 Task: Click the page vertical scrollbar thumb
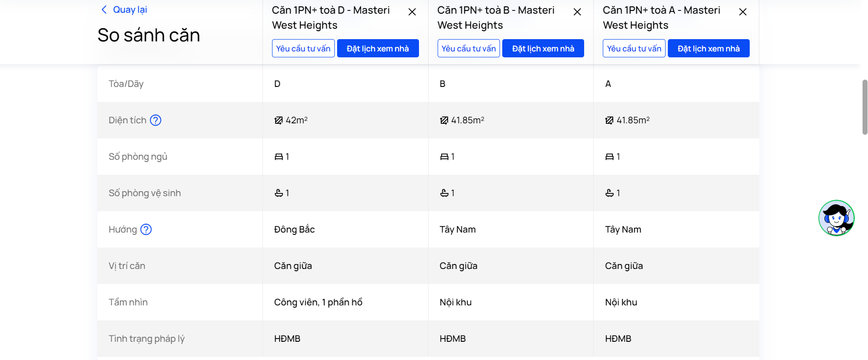pyautogui.click(x=865, y=107)
